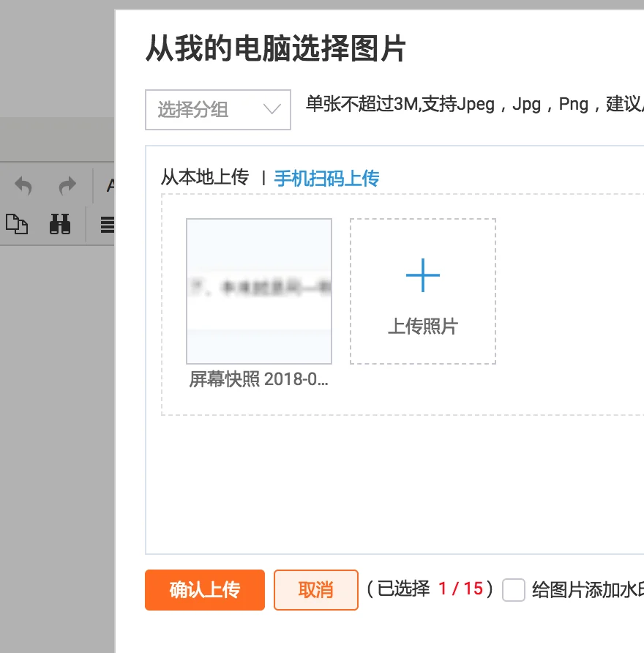The image size is (644, 653).
Task: Click the 确认上传 button
Action: click(205, 590)
